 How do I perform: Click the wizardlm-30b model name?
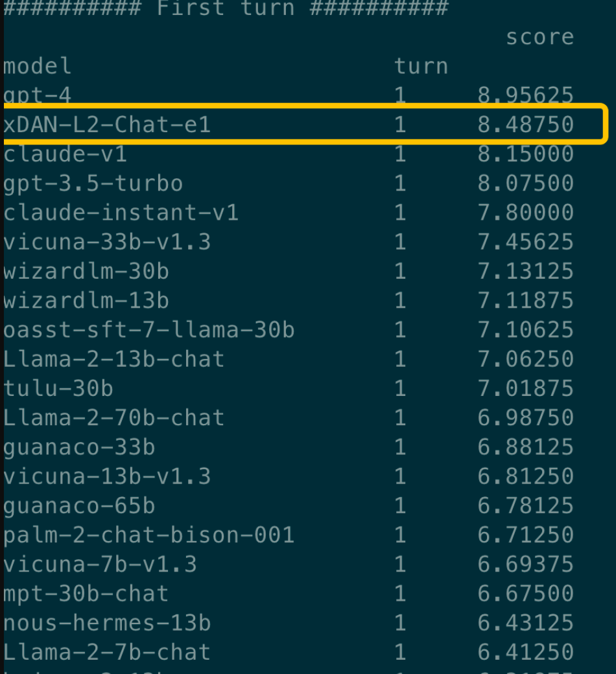[86, 271]
